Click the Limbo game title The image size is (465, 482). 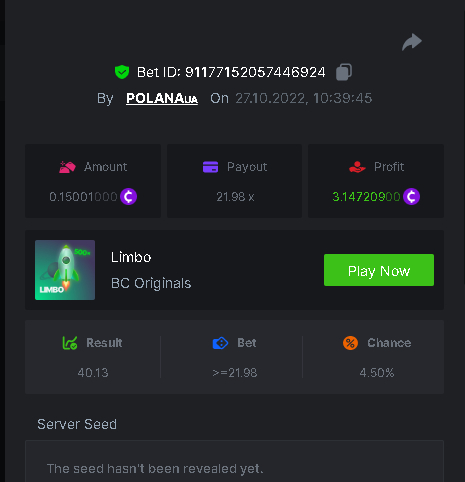pyautogui.click(x=131, y=257)
